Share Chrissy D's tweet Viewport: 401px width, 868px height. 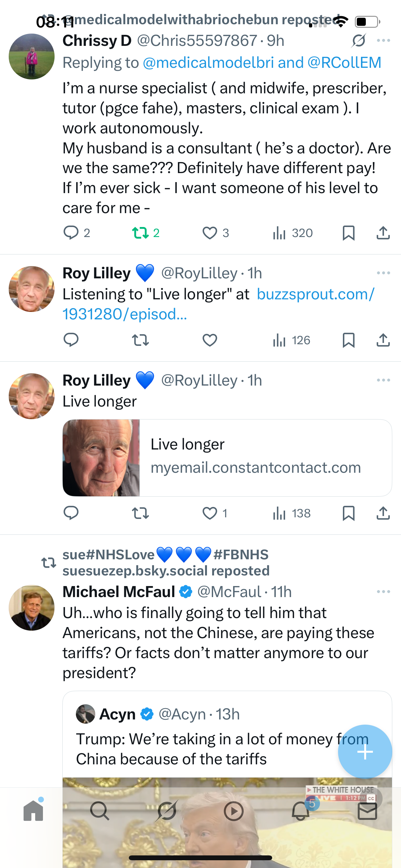(x=383, y=233)
